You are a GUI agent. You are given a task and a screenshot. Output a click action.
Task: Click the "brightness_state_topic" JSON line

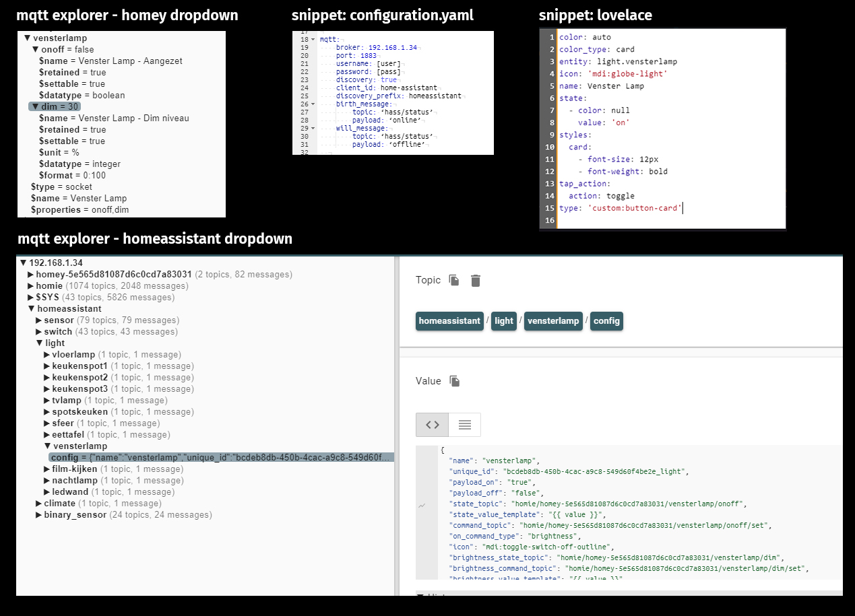pyautogui.click(x=616, y=557)
